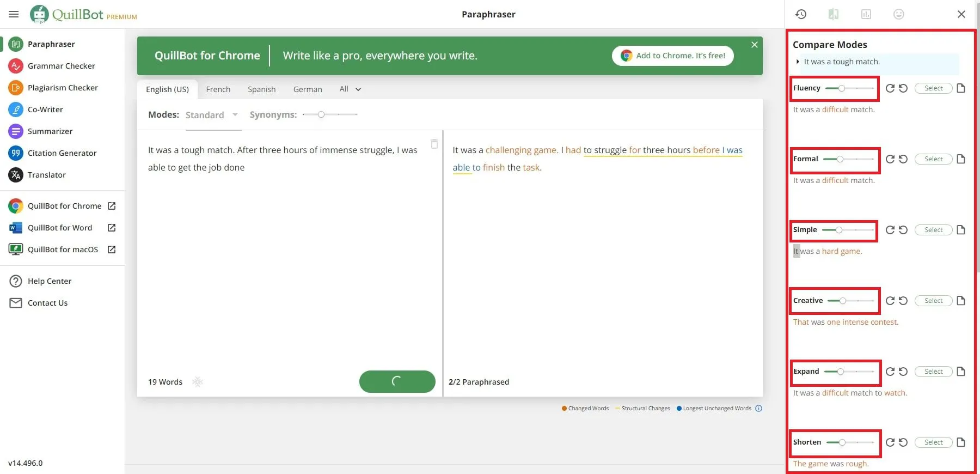Click the legend info icon

coord(759,409)
